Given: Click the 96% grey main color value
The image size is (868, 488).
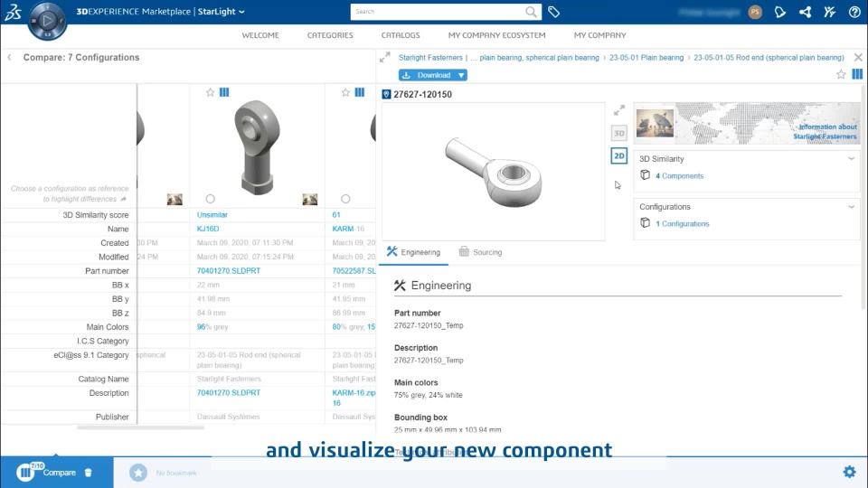Looking at the screenshot, I should coord(212,327).
